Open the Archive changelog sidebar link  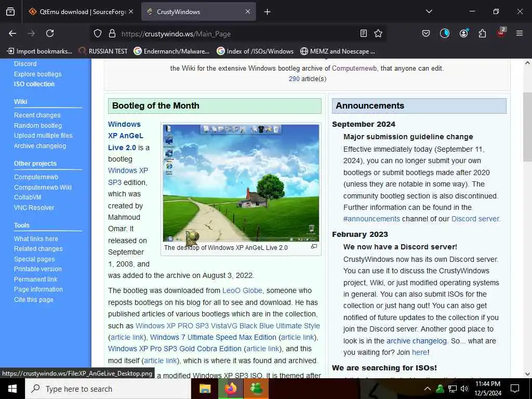click(x=40, y=146)
